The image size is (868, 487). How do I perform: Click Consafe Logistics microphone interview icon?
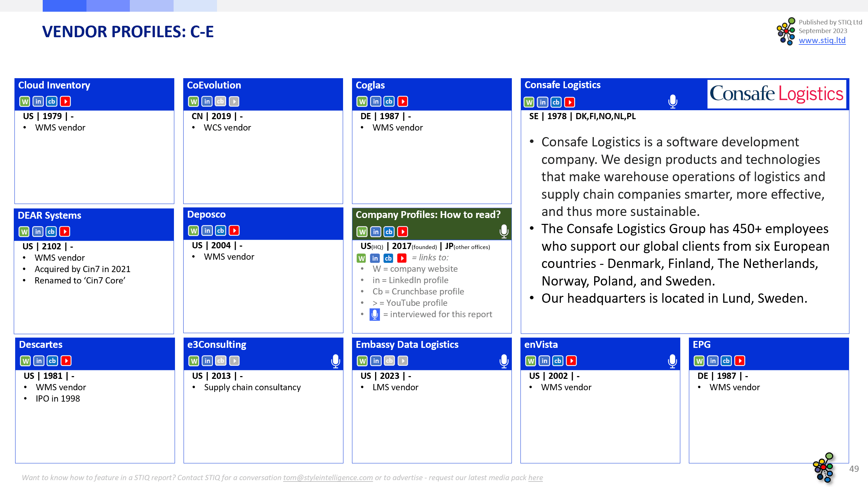(x=673, y=102)
